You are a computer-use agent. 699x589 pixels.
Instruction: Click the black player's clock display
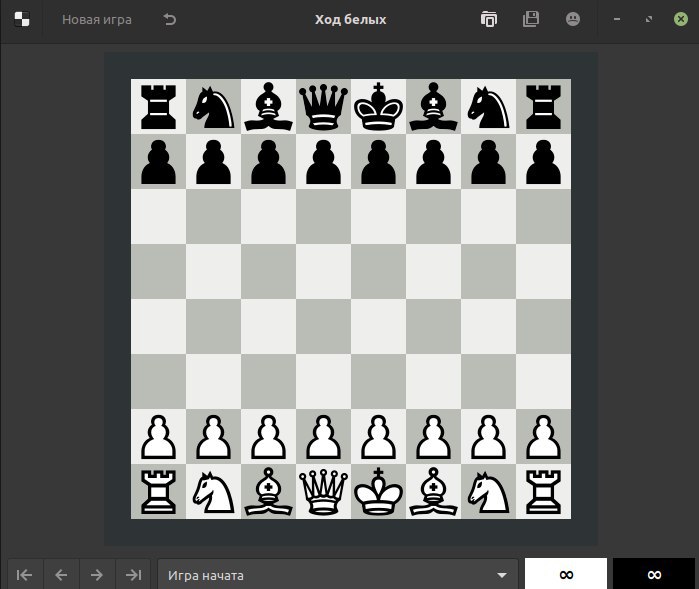click(654, 574)
